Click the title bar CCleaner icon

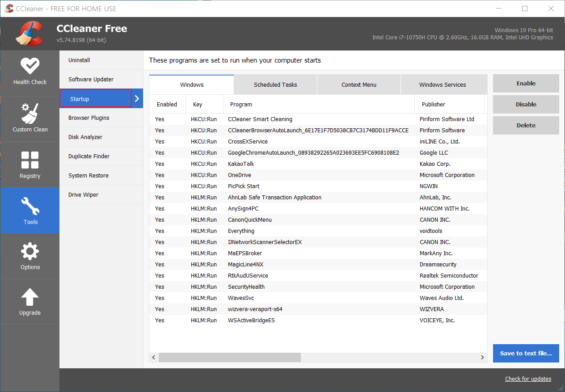click(x=8, y=8)
